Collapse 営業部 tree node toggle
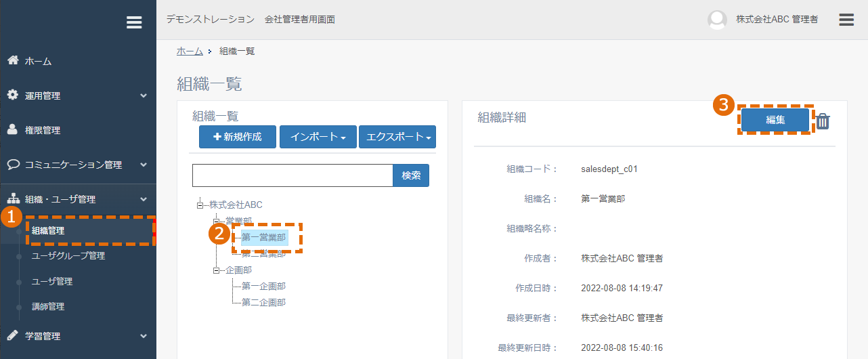This screenshot has height=359, width=868. (x=216, y=221)
